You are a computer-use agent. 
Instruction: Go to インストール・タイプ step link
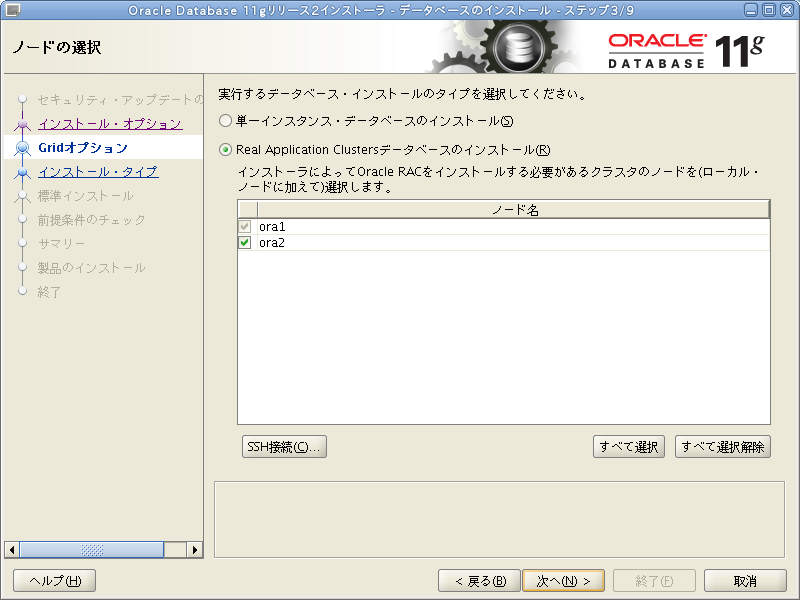tap(98, 172)
